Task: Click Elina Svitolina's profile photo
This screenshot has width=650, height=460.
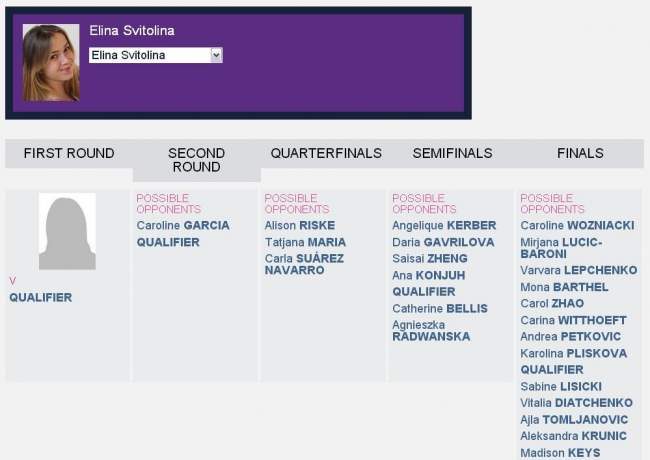Action: (x=51, y=63)
